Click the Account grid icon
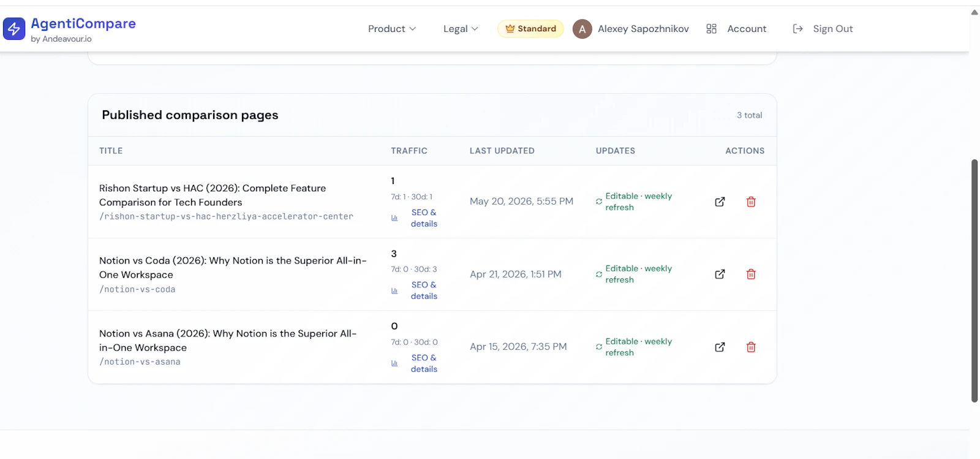Image resolution: width=980 pixels, height=459 pixels. [x=711, y=29]
